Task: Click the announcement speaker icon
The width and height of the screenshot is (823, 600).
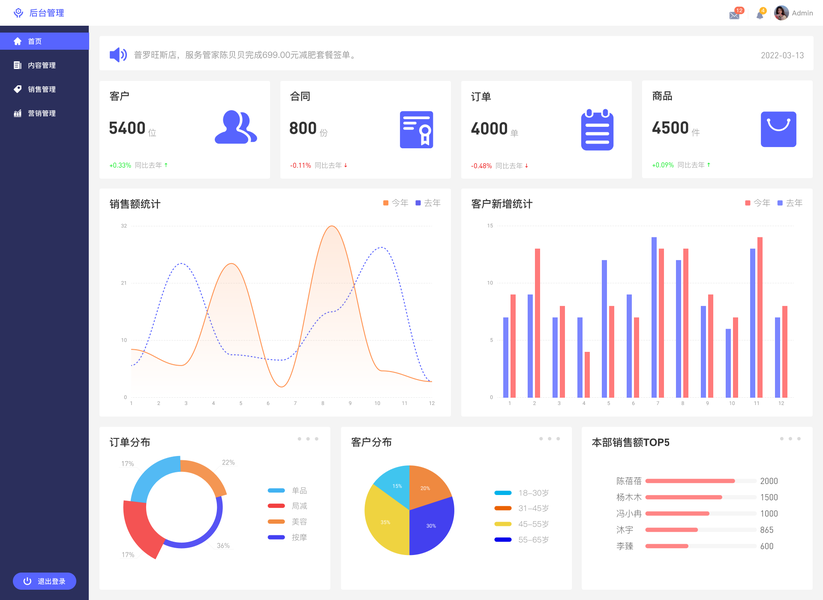Action: click(118, 55)
